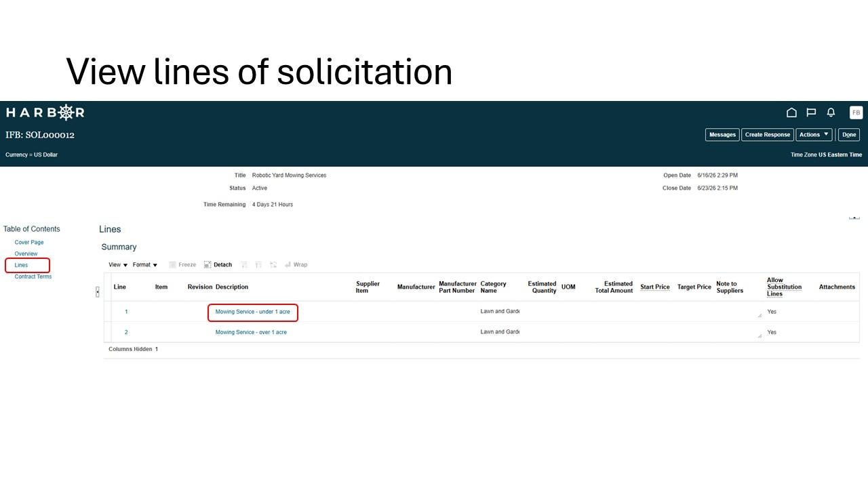This screenshot has width=868, height=488.
Task: Click the Start Price column header
Action: click(655, 287)
